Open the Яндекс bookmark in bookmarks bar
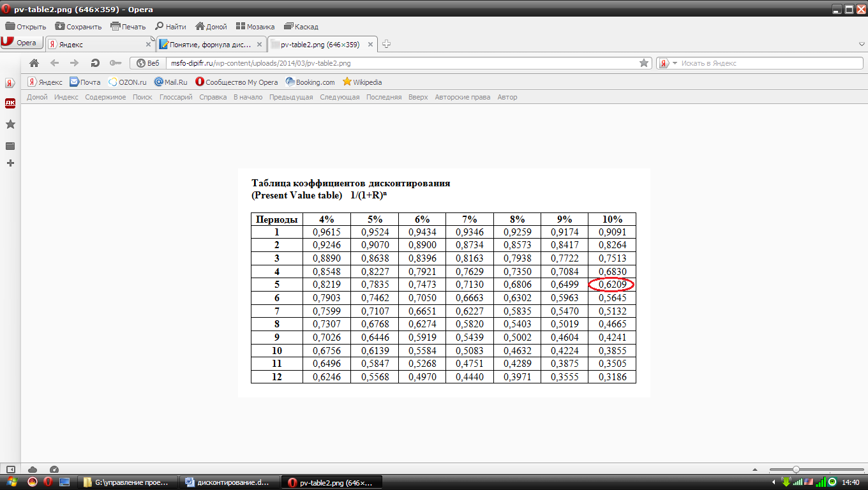The image size is (868, 490). [x=45, y=82]
